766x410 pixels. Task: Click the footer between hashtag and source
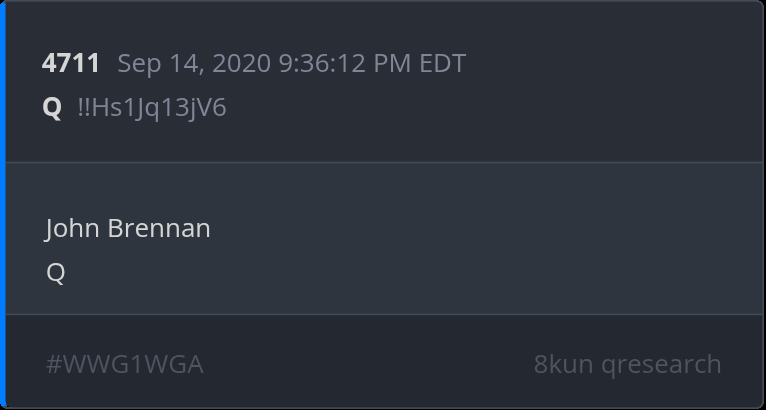pyautogui.click(x=370, y=364)
